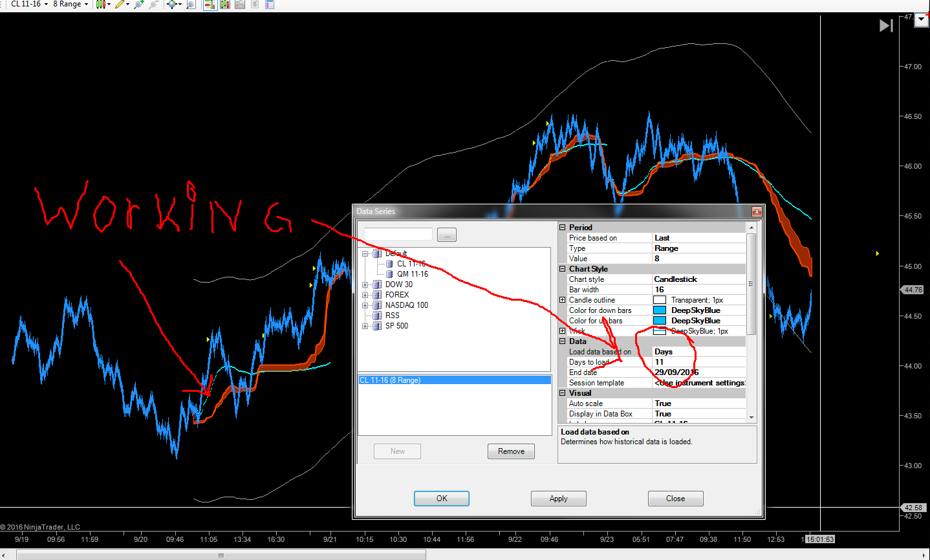
Task: Select the Auto scale value True
Action: click(700, 404)
